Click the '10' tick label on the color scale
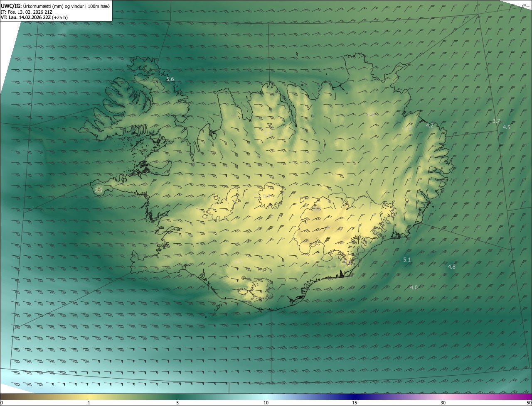Viewport: 532px width, 406px height. click(266, 403)
